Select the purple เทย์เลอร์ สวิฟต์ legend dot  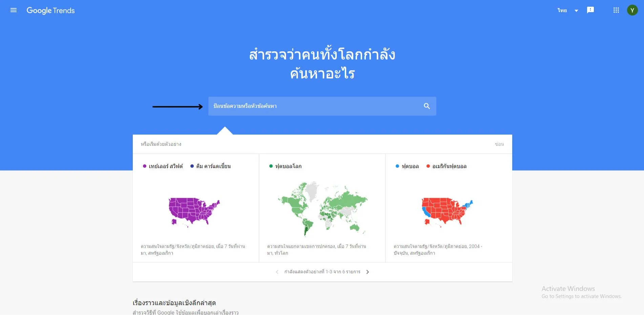pos(145,166)
